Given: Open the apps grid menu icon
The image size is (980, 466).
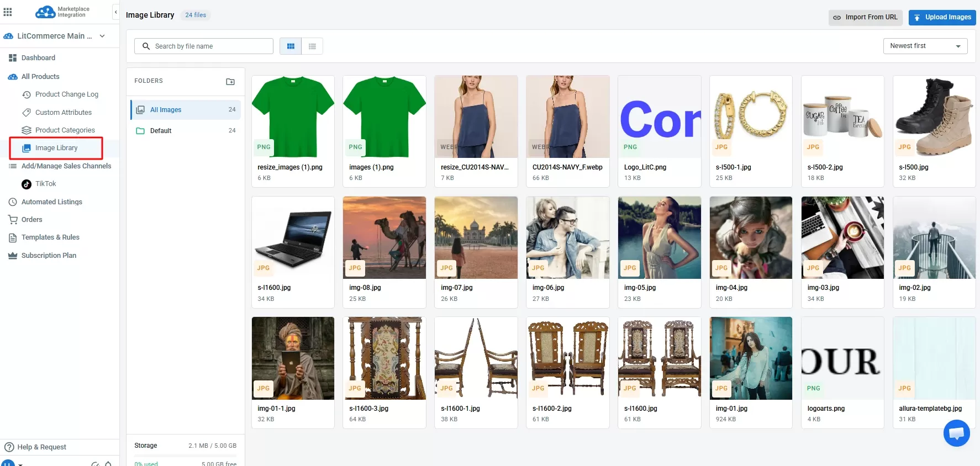Looking at the screenshot, I should pos(8,12).
